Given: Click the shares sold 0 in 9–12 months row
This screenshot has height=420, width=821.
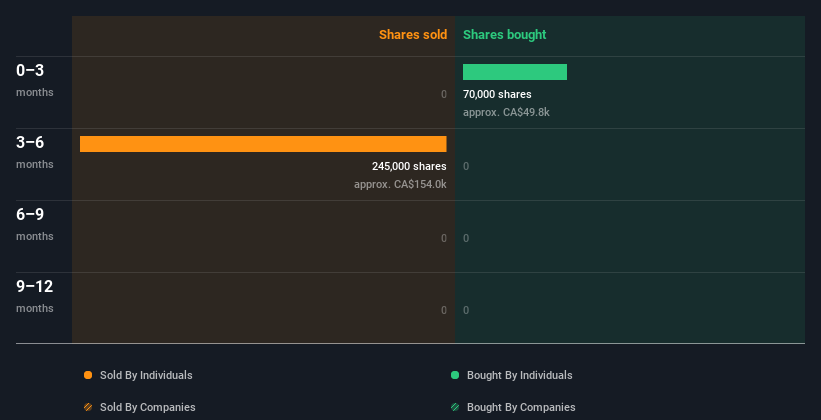Looking at the screenshot, I should pos(444,310).
